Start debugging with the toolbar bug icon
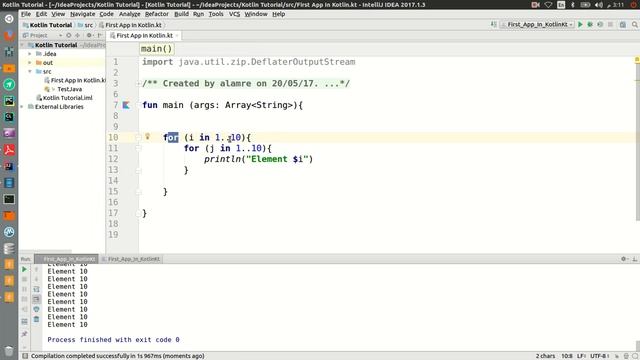Viewport: 640px width, 360px height. (x=590, y=24)
